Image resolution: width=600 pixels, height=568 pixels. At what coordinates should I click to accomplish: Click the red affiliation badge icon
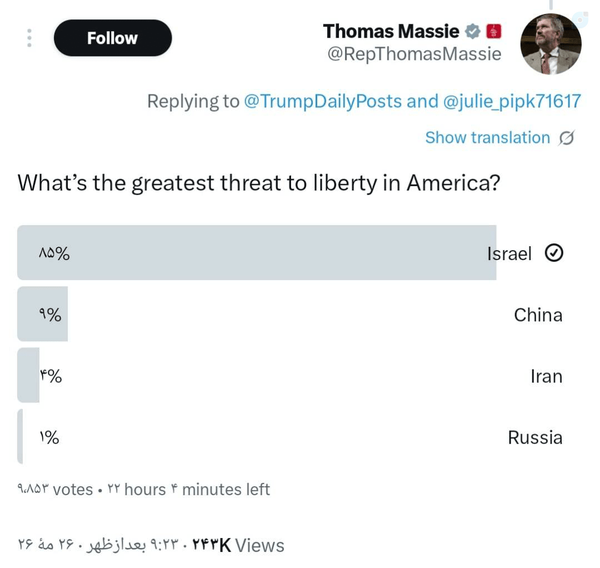coord(494,31)
